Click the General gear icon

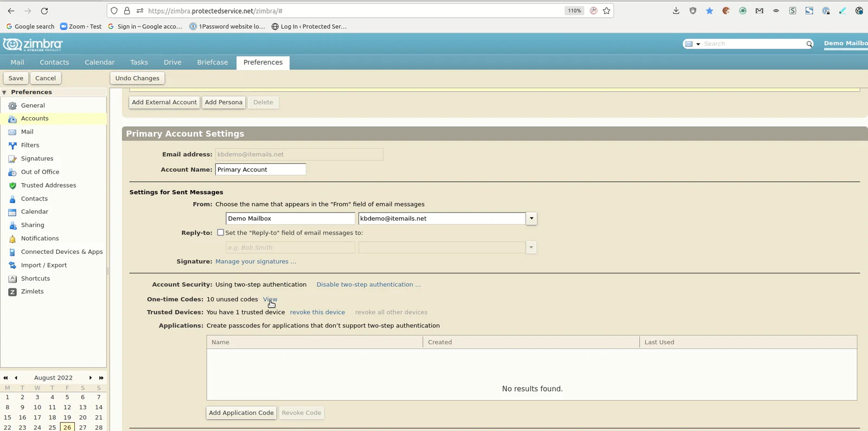[x=12, y=106]
